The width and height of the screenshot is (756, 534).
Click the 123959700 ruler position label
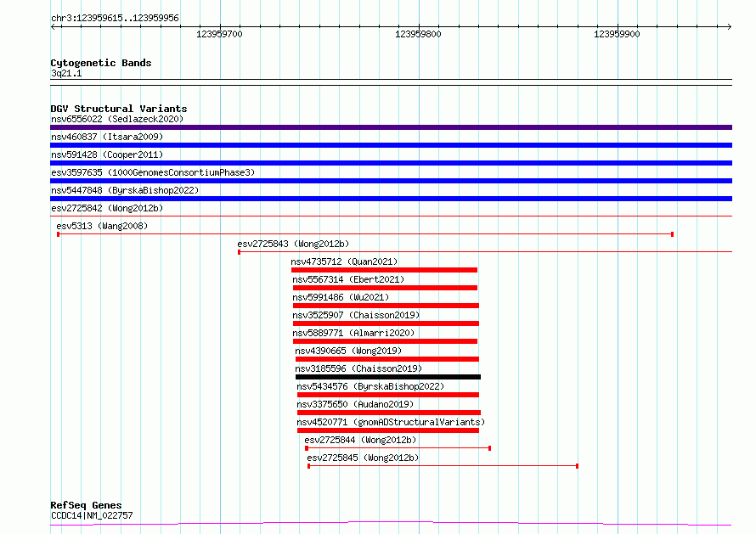click(219, 34)
